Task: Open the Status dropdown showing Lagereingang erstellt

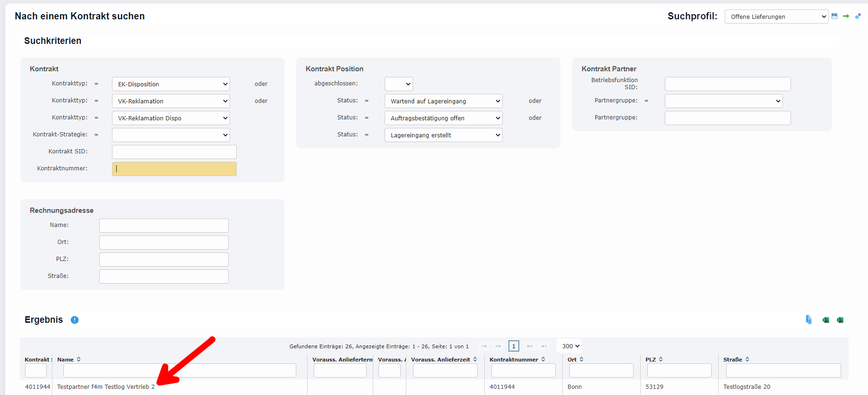Action: pyautogui.click(x=443, y=135)
